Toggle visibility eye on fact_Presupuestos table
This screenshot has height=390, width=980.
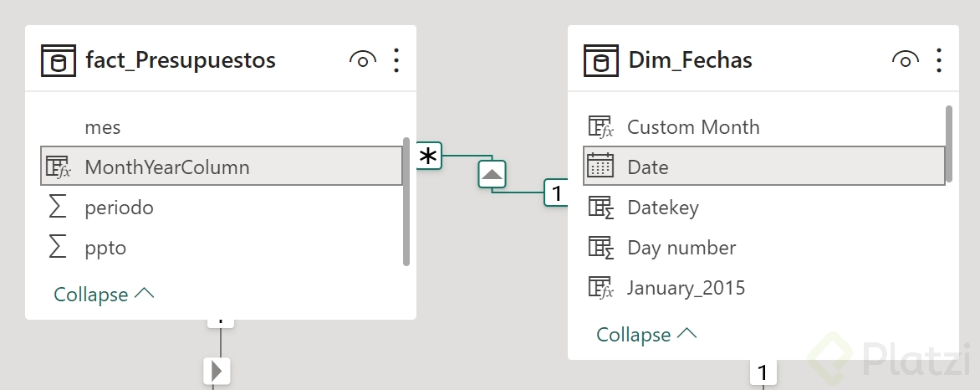tap(363, 60)
